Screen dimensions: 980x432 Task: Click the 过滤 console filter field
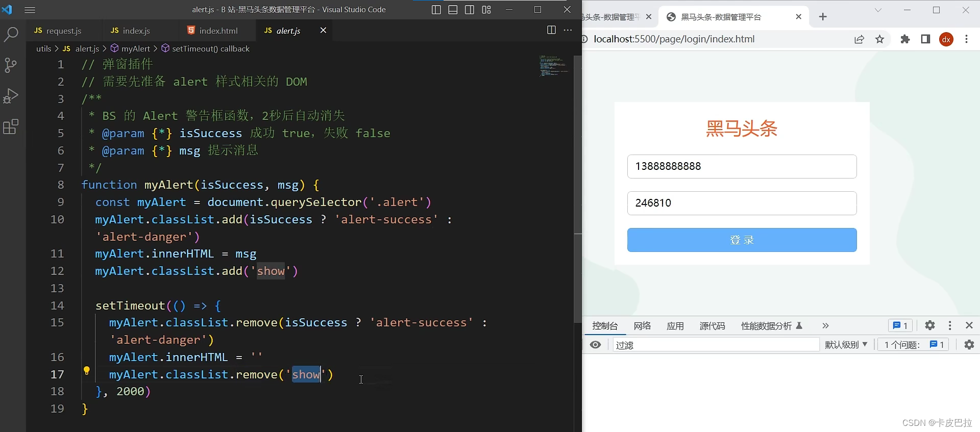(716, 345)
